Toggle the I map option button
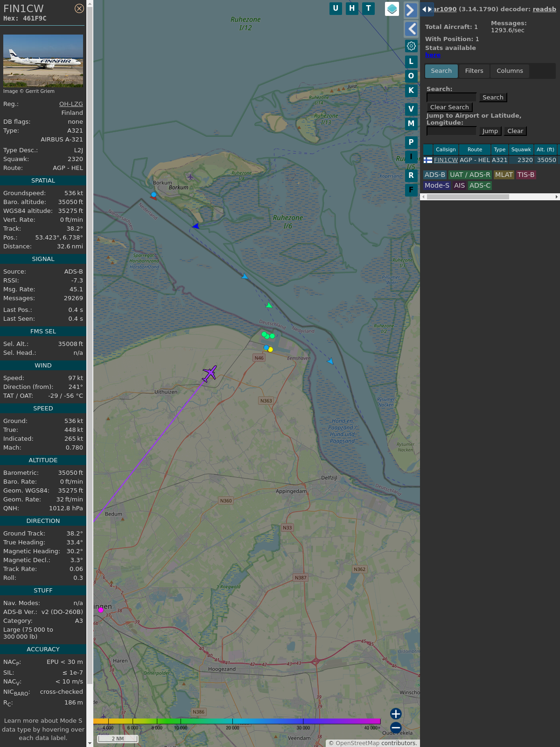 [x=411, y=157]
